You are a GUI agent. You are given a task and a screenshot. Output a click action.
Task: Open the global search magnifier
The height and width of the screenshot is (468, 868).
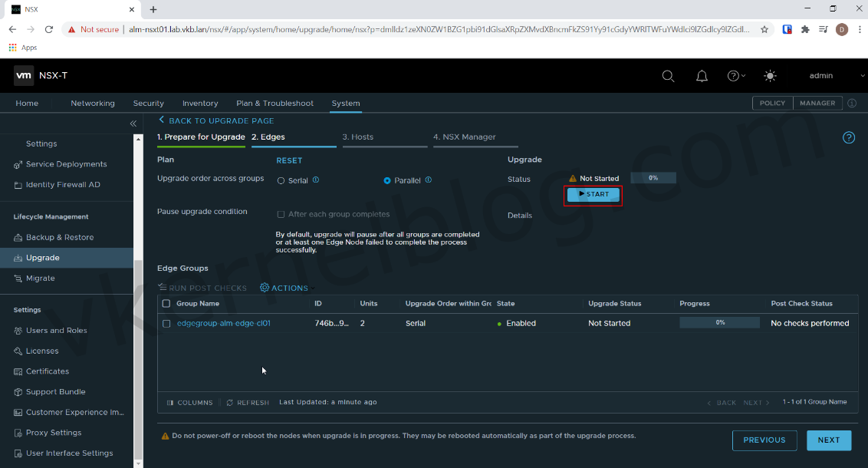pos(668,75)
